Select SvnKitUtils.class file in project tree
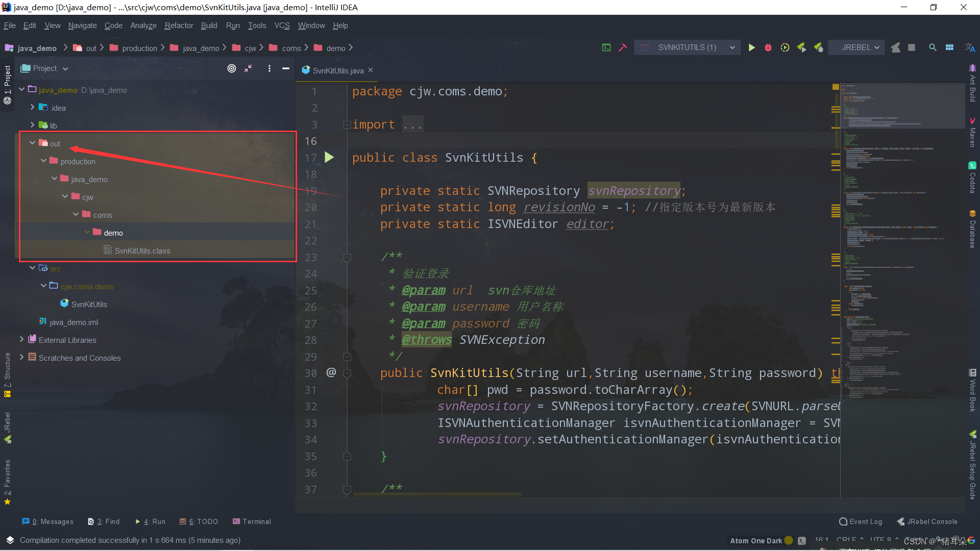980x551 pixels. pos(142,251)
